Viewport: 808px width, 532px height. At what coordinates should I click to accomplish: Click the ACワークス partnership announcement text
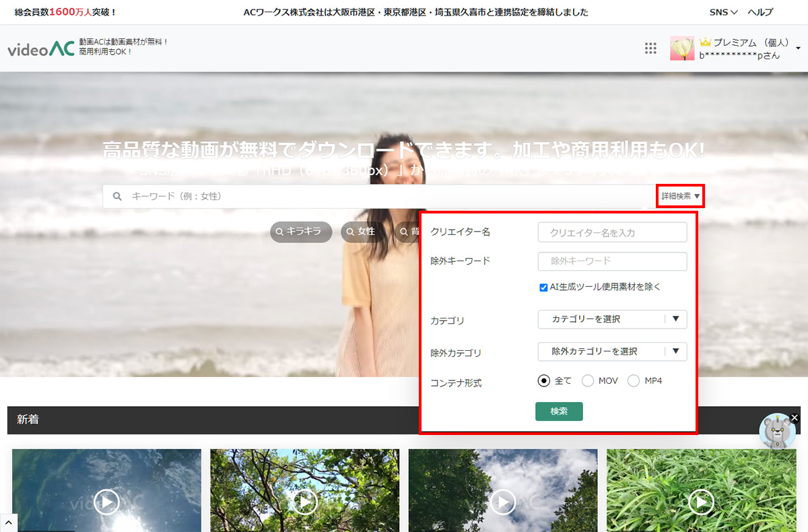pyautogui.click(x=415, y=12)
